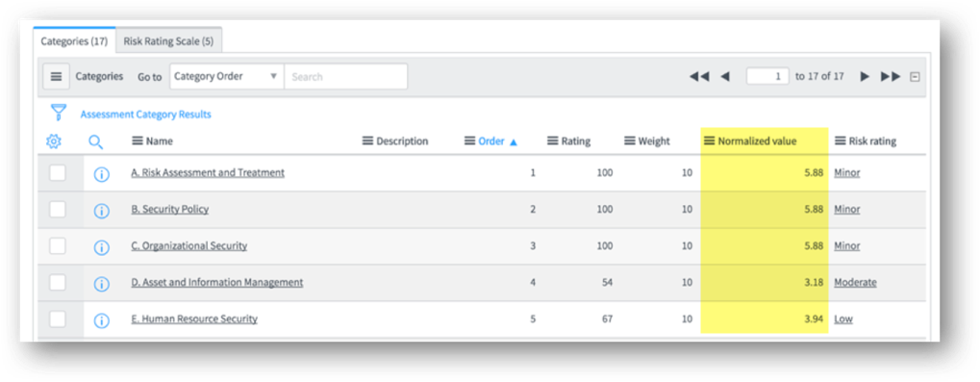
Task: Open Minor rating for Risk Assessment row
Action: 847,172
